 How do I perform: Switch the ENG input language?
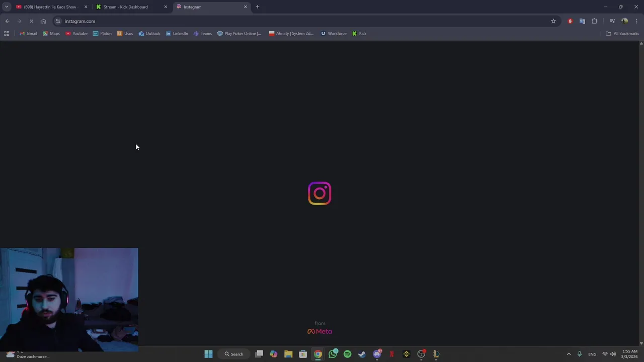(592, 354)
